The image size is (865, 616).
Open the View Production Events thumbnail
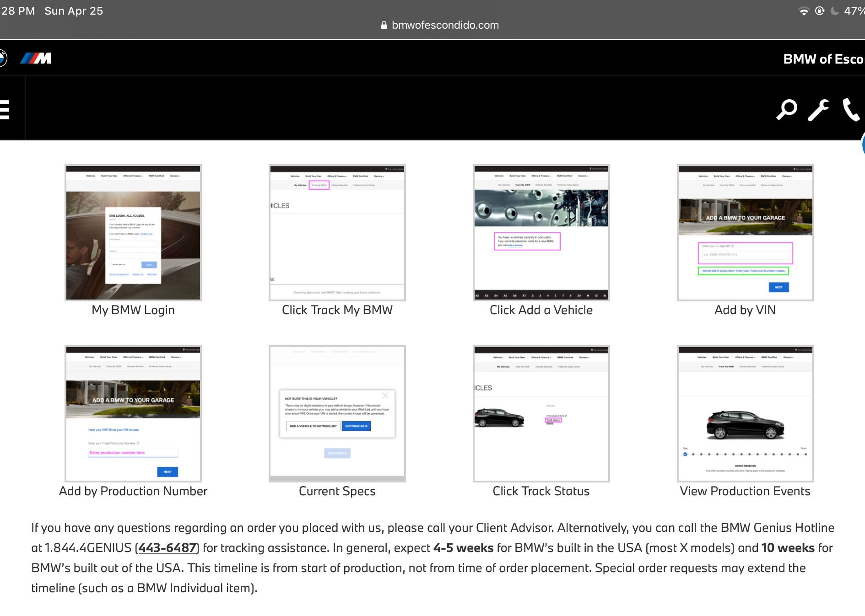[746, 414]
